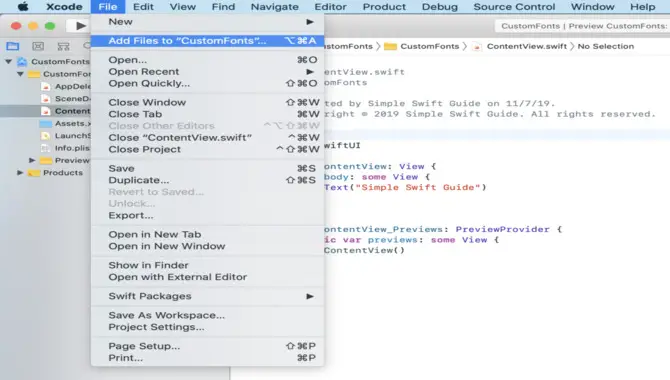Click No Selection in the breadcrumb

[x=606, y=47]
